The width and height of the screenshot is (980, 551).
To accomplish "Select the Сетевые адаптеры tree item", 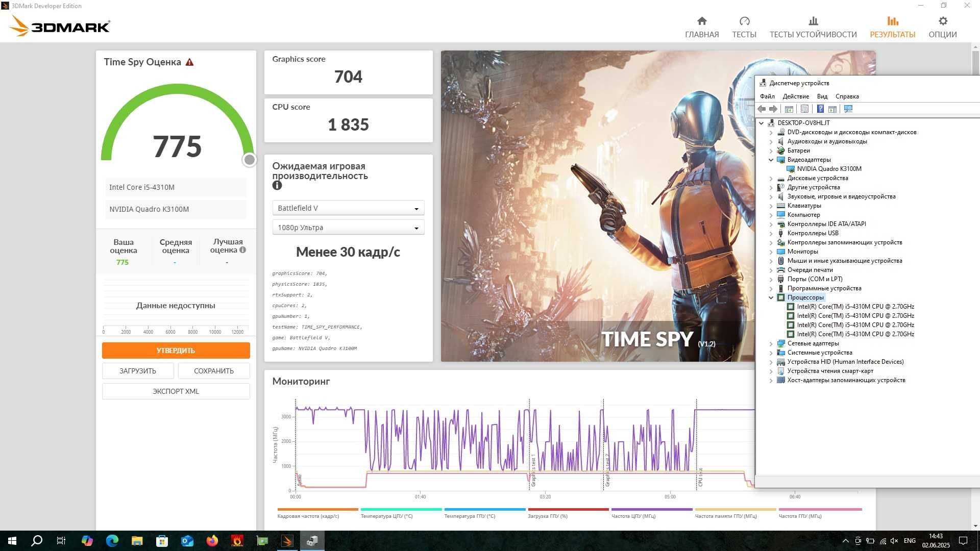I will [x=813, y=343].
